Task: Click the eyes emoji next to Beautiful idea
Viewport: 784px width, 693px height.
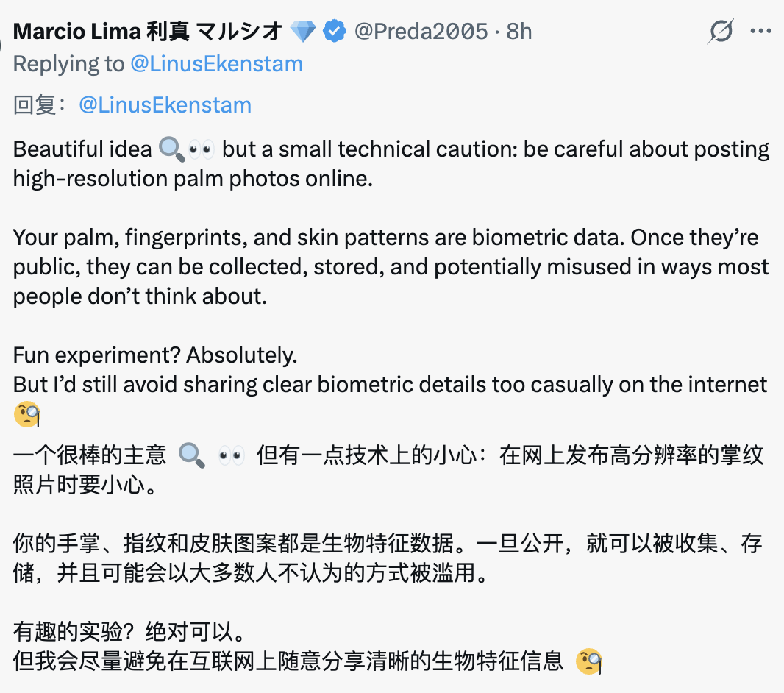Action: tap(203, 148)
